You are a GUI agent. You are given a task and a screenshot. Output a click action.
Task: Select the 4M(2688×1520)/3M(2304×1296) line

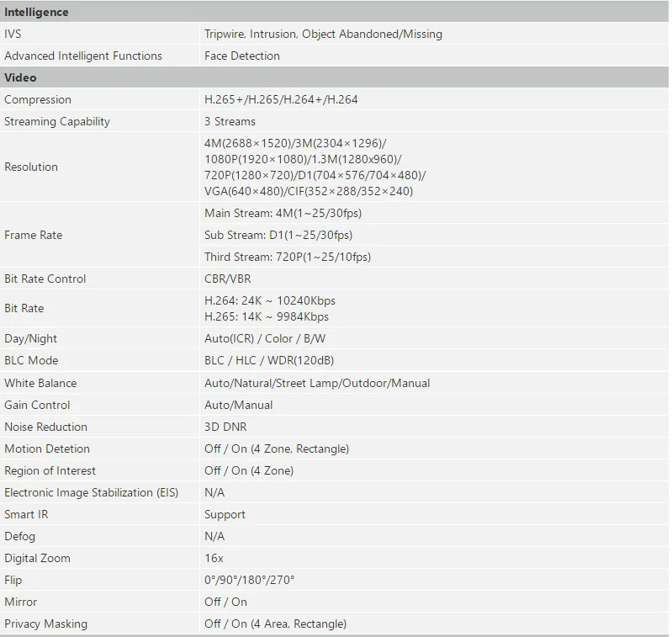[295, 143]
